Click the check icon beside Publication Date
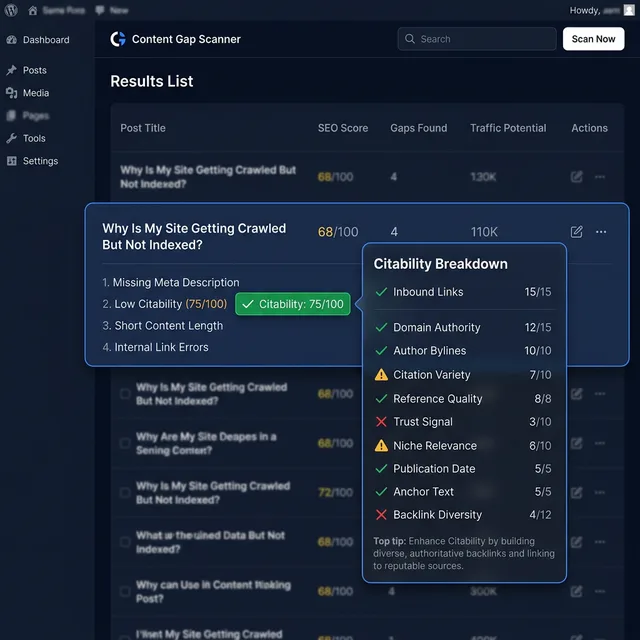The width and height of the screenshot is (640, 640). pyautogui.click(x=381, y=469)
